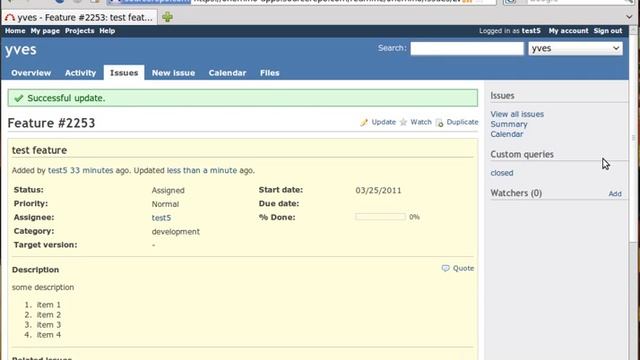
Task: Click the 'Successful update.' notice text
Action: point(66,98)
